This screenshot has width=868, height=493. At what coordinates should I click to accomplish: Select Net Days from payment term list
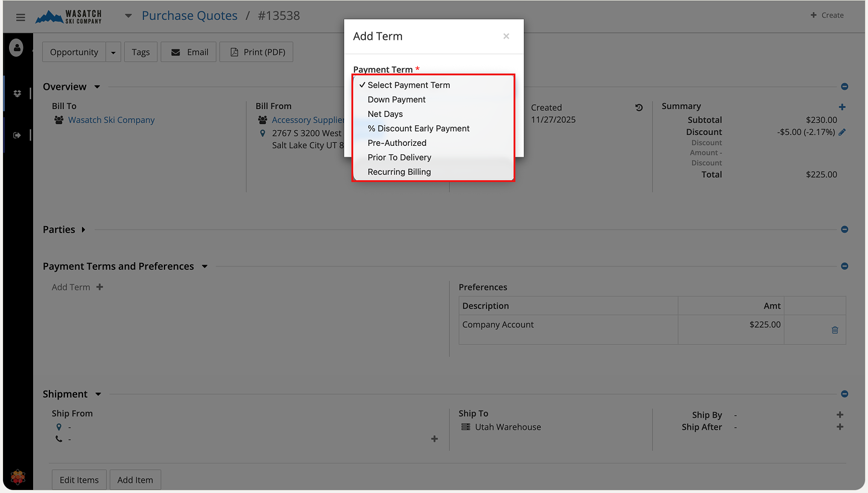(385, 114)
